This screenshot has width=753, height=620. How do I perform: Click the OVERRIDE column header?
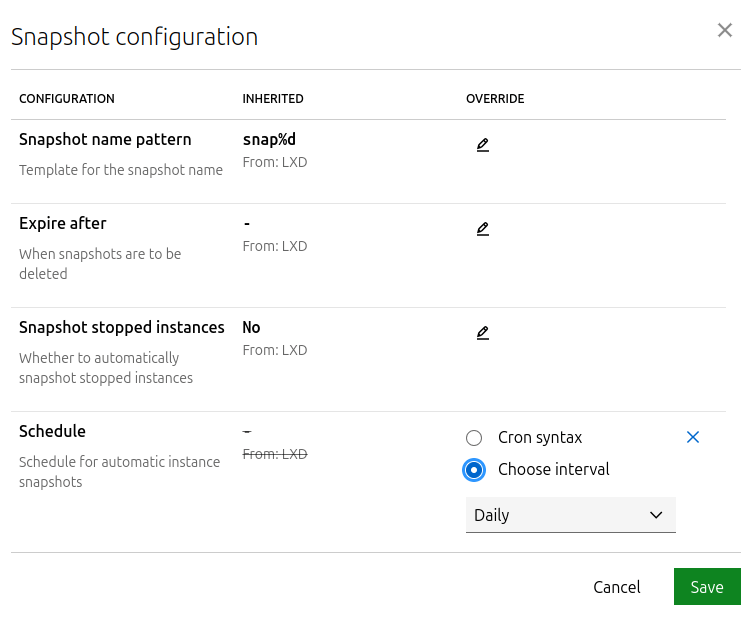coord(495,99)
